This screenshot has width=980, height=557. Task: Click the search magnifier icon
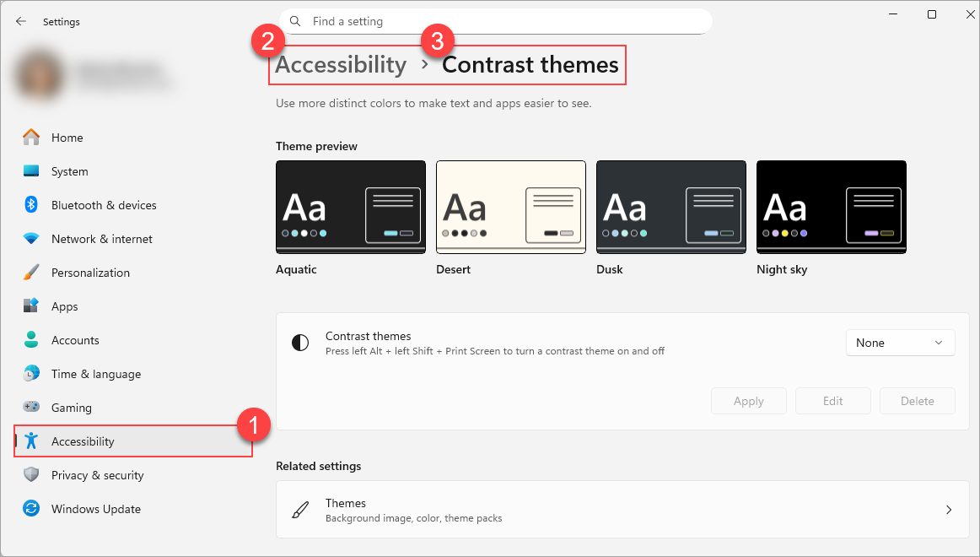[x=296, y=21]
